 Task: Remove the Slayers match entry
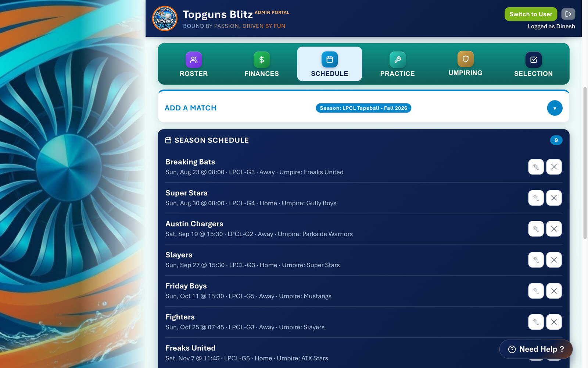pos(554,260)
